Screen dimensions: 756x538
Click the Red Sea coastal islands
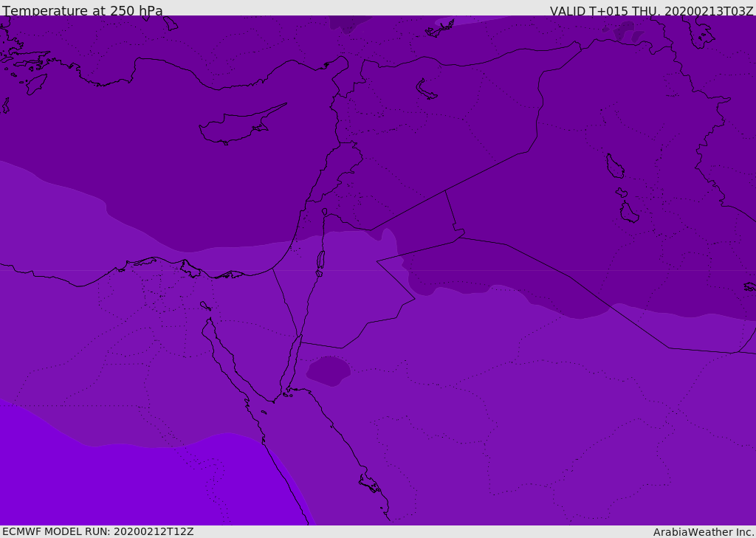click(370, 484)
